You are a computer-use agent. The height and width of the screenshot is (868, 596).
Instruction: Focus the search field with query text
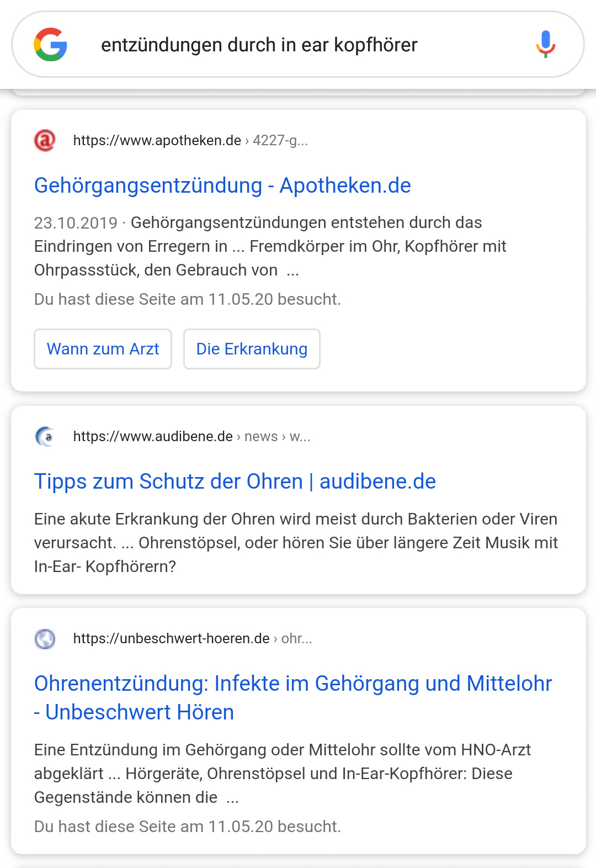(x=259, y=45)
